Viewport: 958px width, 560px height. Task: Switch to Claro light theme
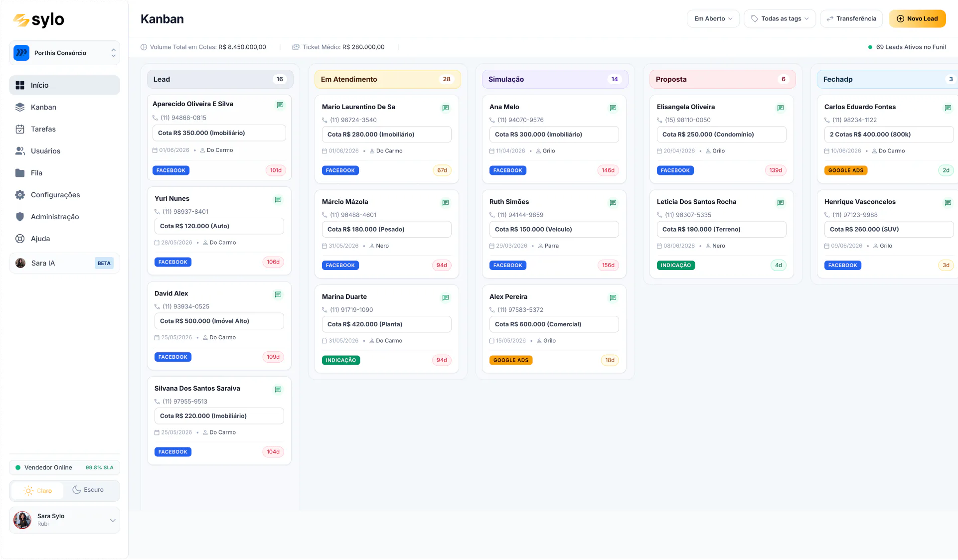tap(37, 491)
